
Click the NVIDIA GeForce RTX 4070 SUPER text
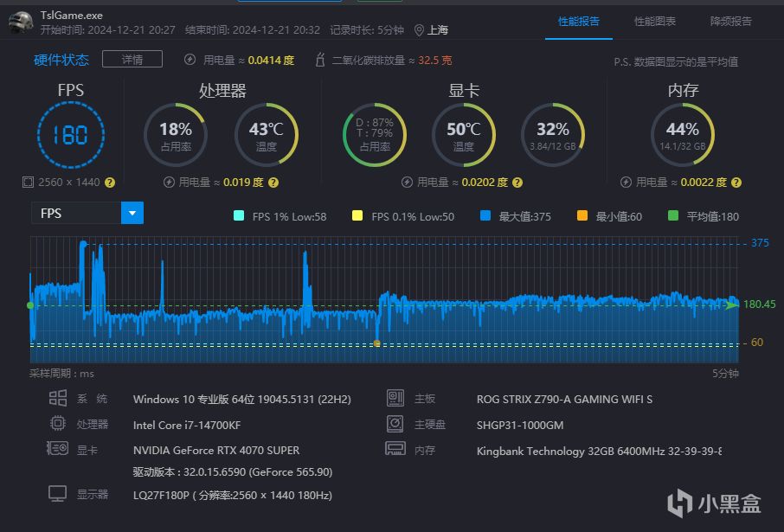pos(216,450)
